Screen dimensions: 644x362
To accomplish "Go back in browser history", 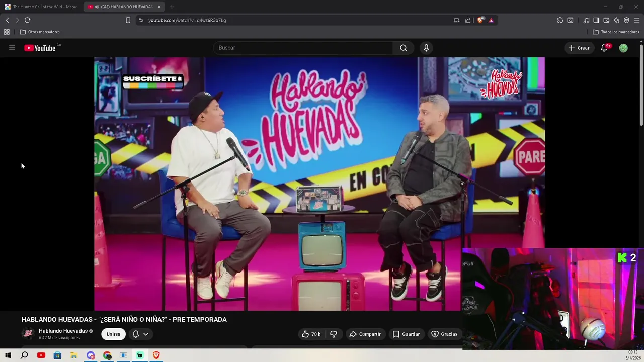I will pyautogui.click(x=8, y=20).
